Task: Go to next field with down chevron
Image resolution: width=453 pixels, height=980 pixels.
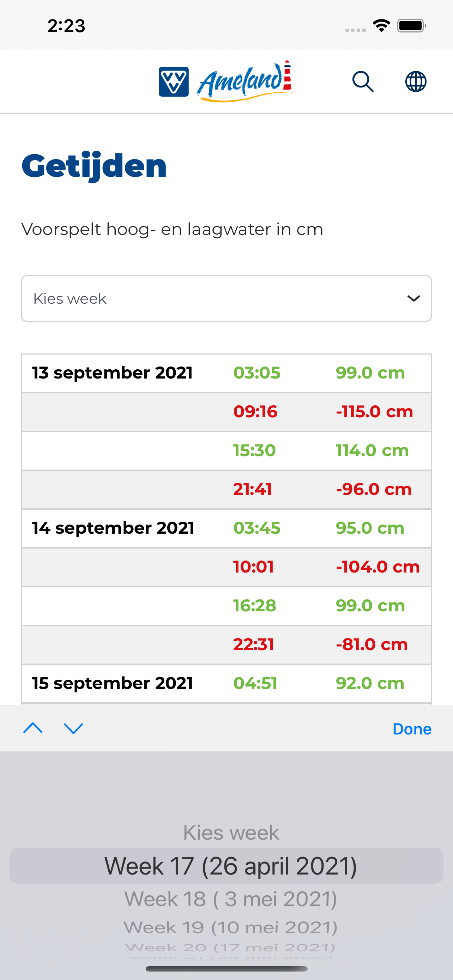Action: tap(73, 728)
